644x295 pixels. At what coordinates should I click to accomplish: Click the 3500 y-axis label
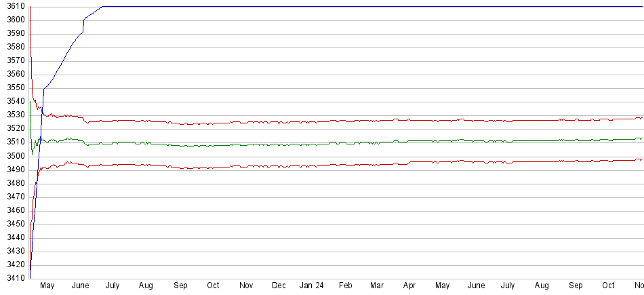tap(14, 156)
